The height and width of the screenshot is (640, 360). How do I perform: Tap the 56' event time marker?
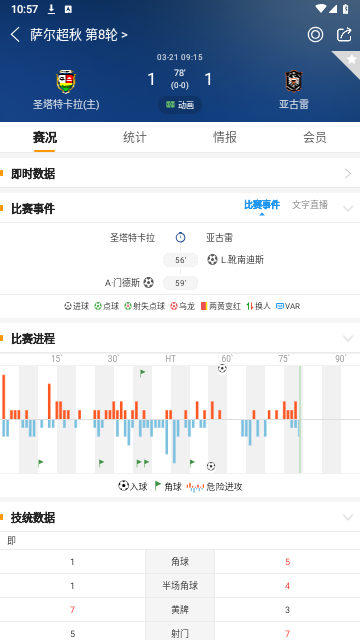click(x=180, y=260)
